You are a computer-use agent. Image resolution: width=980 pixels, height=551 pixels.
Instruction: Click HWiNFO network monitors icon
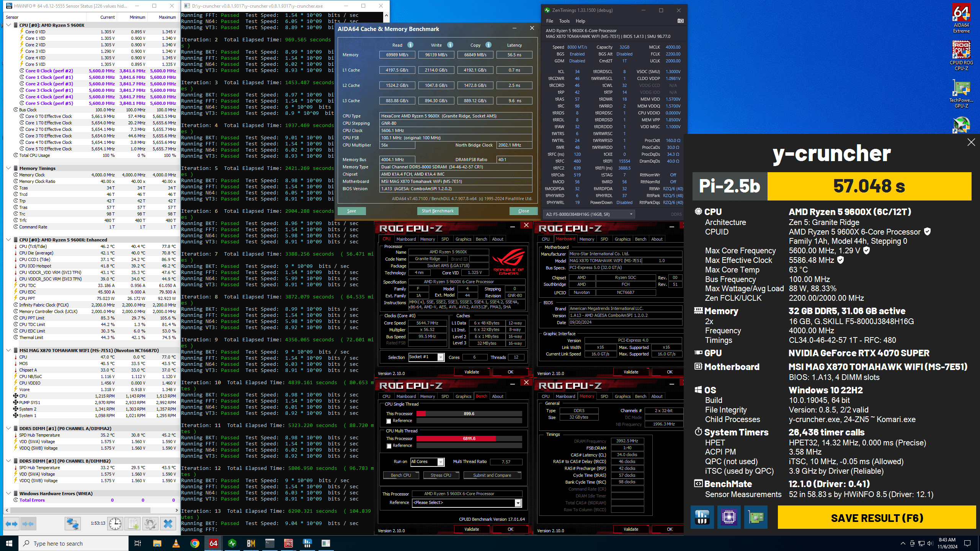click(72, 523)
